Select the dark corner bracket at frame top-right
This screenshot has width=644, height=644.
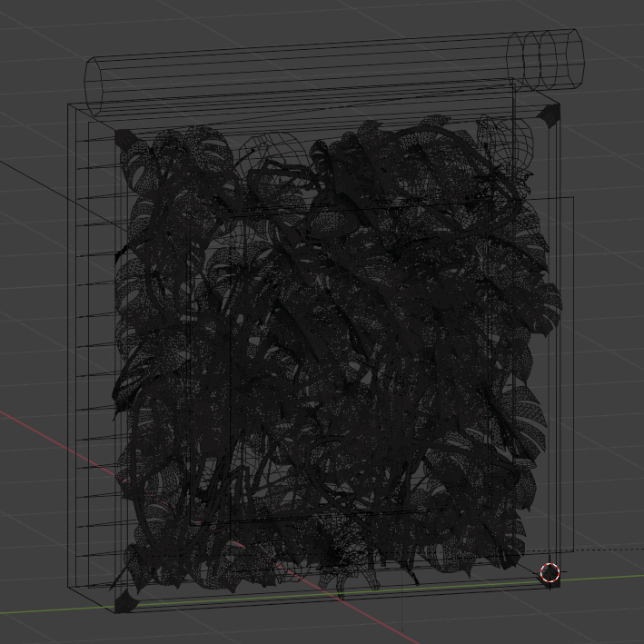pyautogui.click(x=549, y=115)
